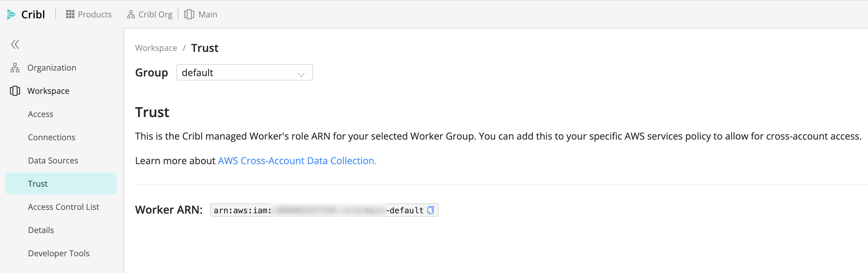This screenshot has height=273, width=868.
Task: Select the Trust sidebar item
Action: coord(38,184)
